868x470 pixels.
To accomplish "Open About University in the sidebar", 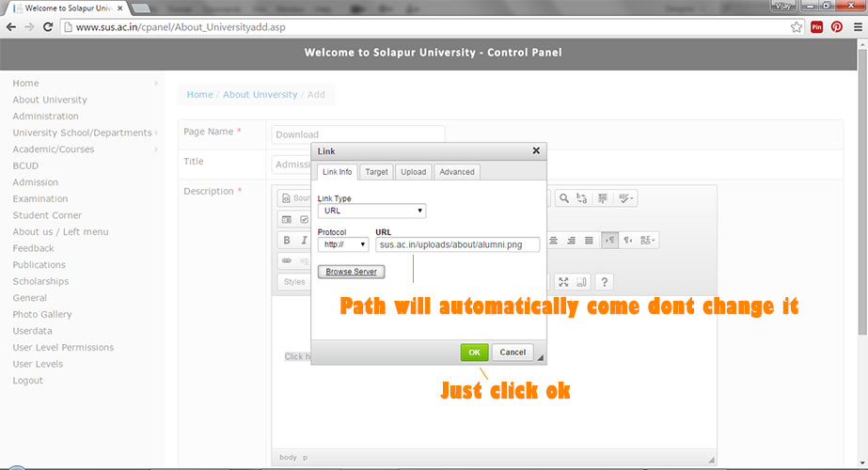I will coord(50,100).
